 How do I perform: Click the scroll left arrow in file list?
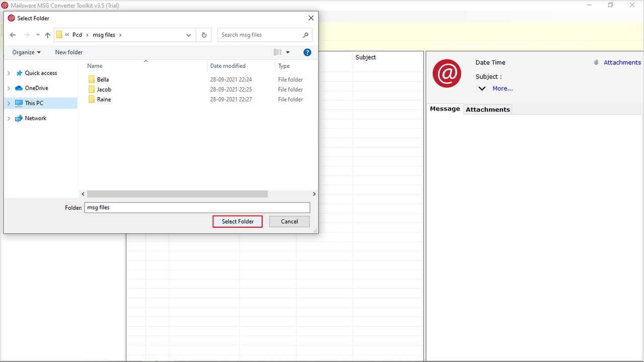click(83, 194)
